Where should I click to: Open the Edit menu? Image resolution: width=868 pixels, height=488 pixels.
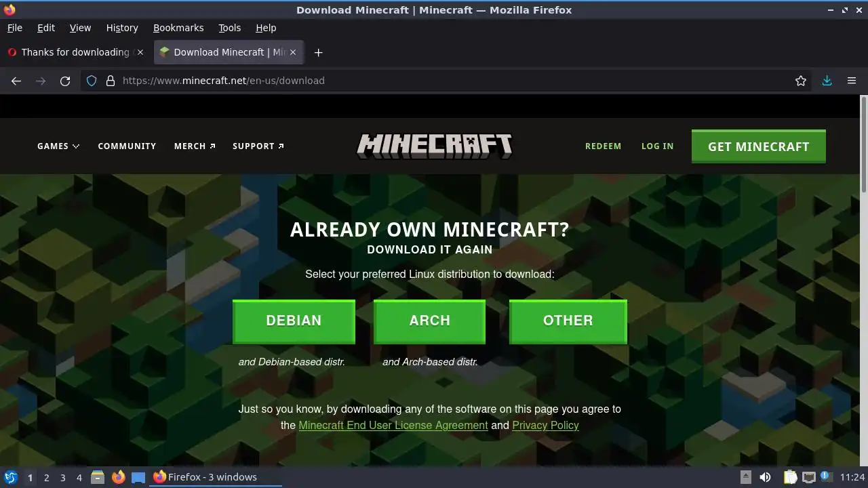(46, 28)
